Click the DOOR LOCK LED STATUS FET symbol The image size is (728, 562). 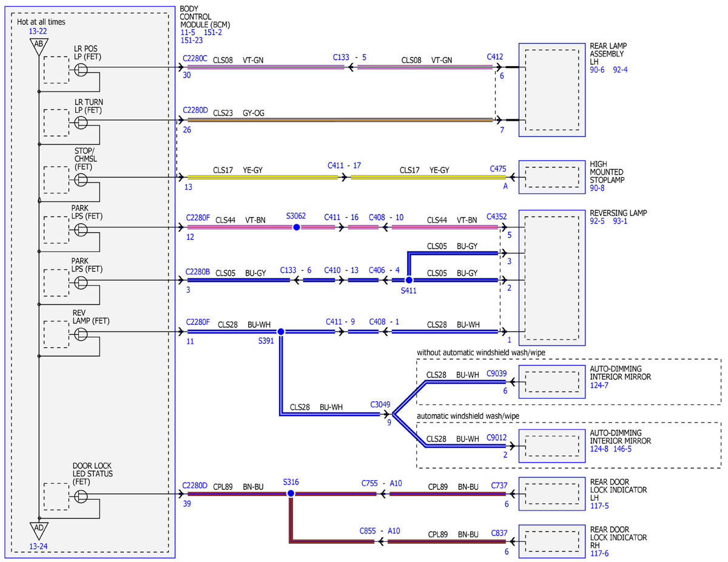[x=81, y=496]
